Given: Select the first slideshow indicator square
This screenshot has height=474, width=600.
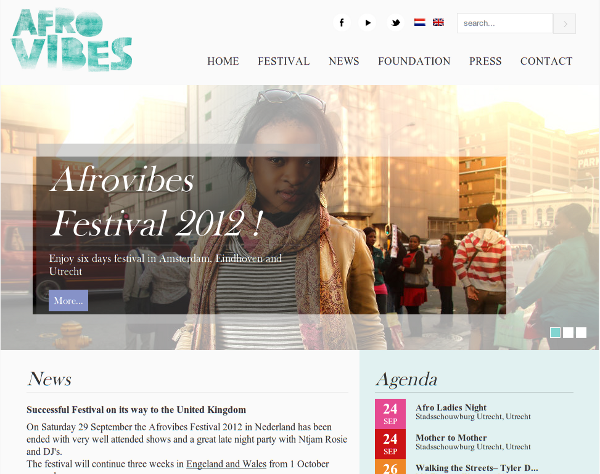Looking at the screenshot, I should pos(555,332).
